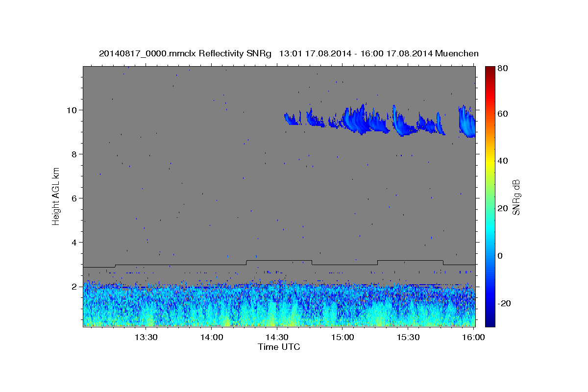
Task: Click the colorbar value 0
Action: pyautogui.click(x=501, y=256)
